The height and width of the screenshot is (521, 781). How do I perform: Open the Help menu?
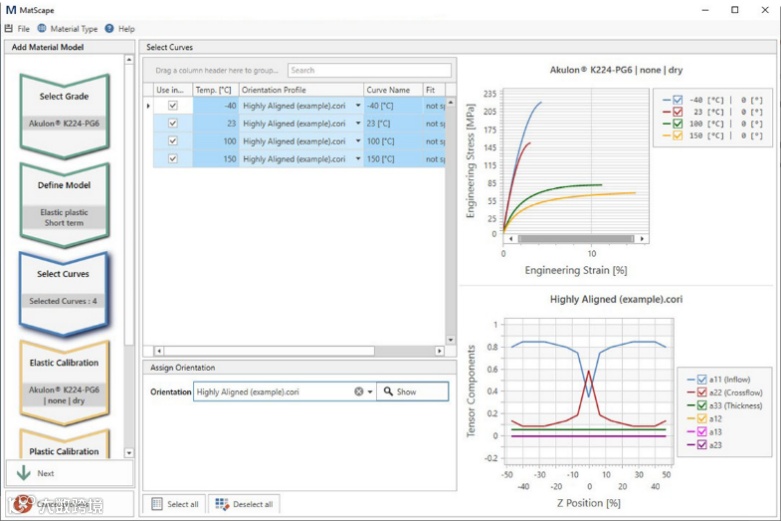127,29
